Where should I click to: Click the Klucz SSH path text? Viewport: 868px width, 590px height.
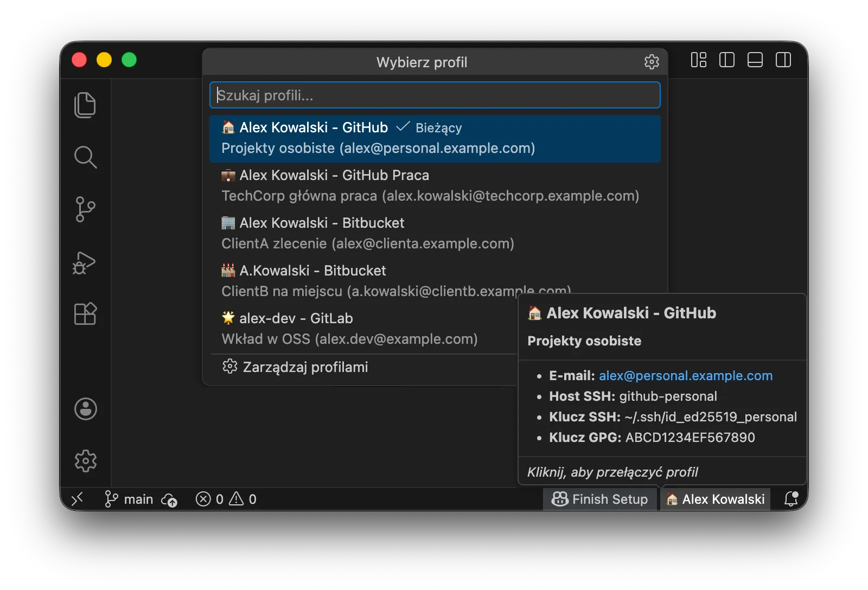(711, 417)
